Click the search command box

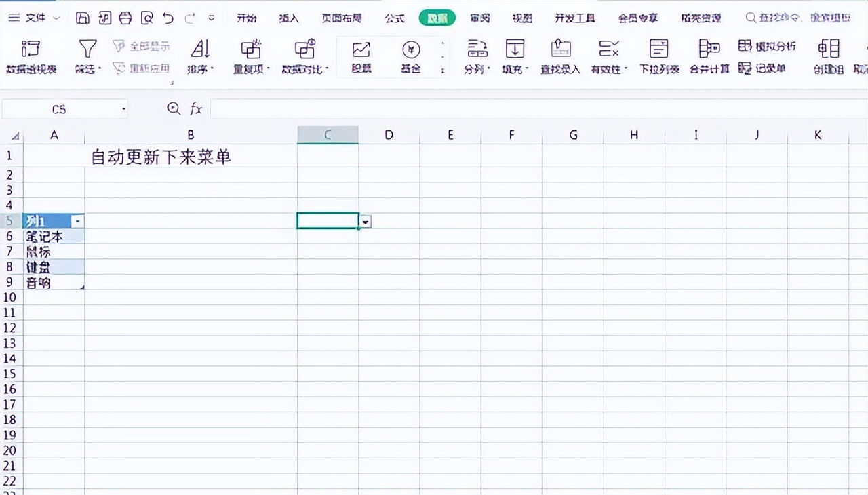tap(798, 18)
